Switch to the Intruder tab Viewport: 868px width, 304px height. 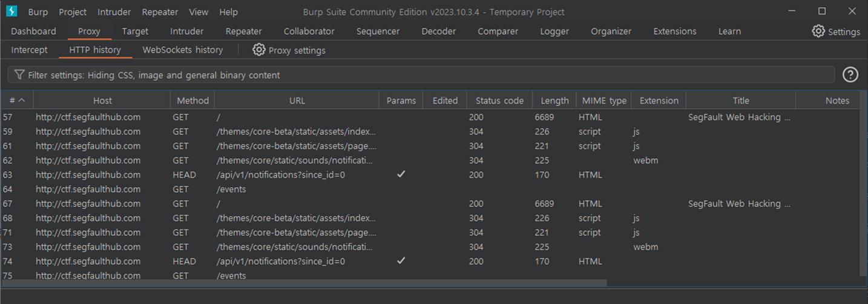pyautogui.click(x=187, y=31)
